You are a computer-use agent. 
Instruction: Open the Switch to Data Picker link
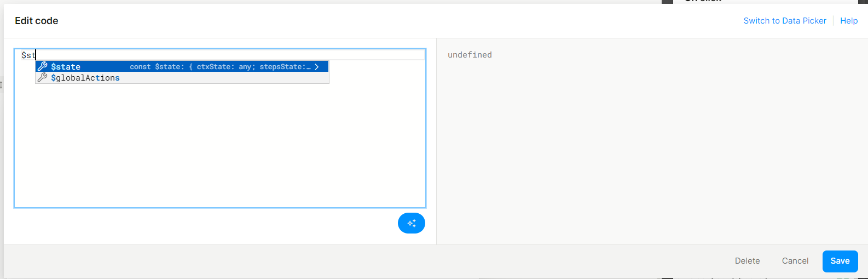(784, 21)
